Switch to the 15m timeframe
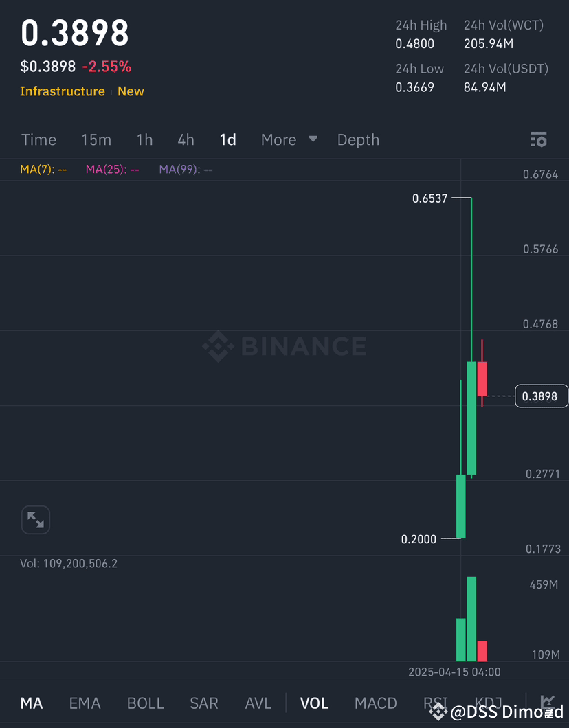The height and width of the screenshot is (728, 569). 96,139
